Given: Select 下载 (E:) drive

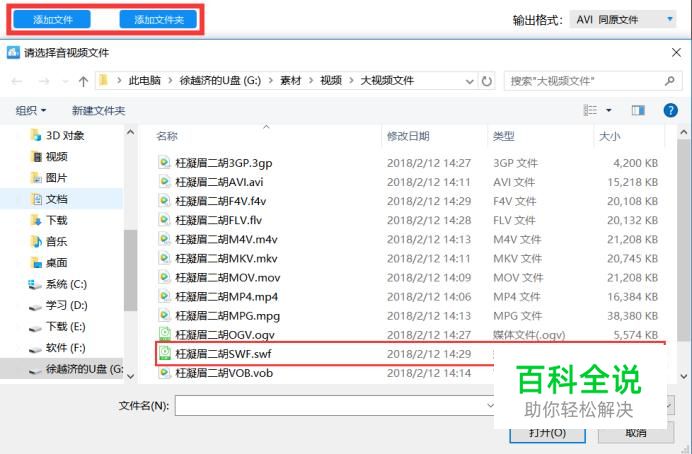Looking at the screenshot, I should click(57, 326).
